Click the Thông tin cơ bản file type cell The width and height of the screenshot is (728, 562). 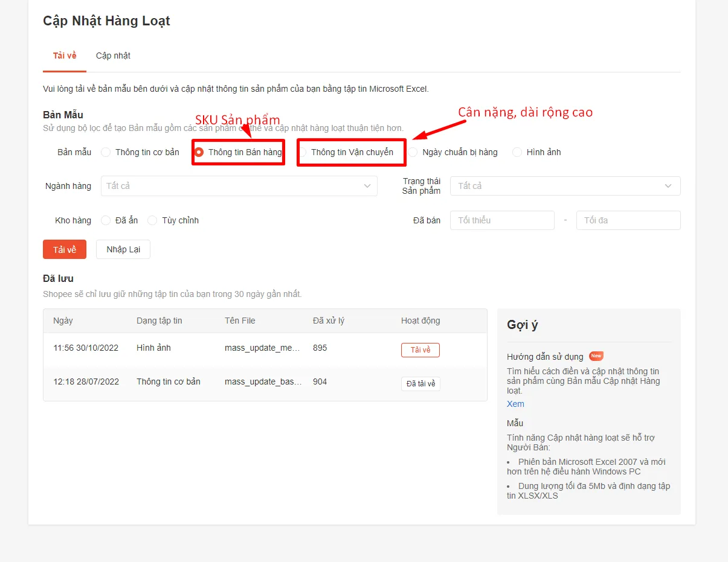click(x=169, y=382)
